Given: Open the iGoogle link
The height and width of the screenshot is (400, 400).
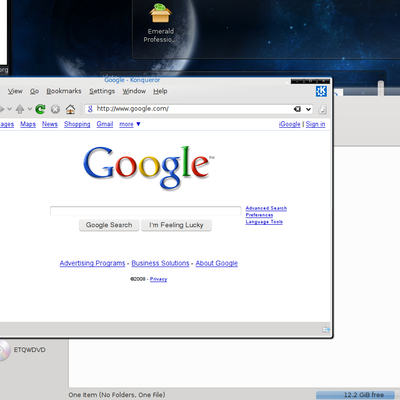Looking at the screenshot, I should [x=290, y=124].
